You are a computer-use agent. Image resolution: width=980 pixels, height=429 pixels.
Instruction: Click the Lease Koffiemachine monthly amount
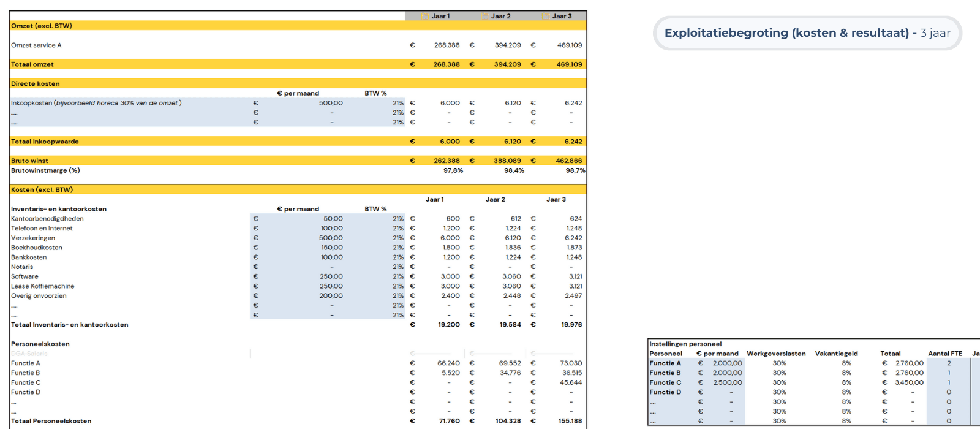click(330, 286)
